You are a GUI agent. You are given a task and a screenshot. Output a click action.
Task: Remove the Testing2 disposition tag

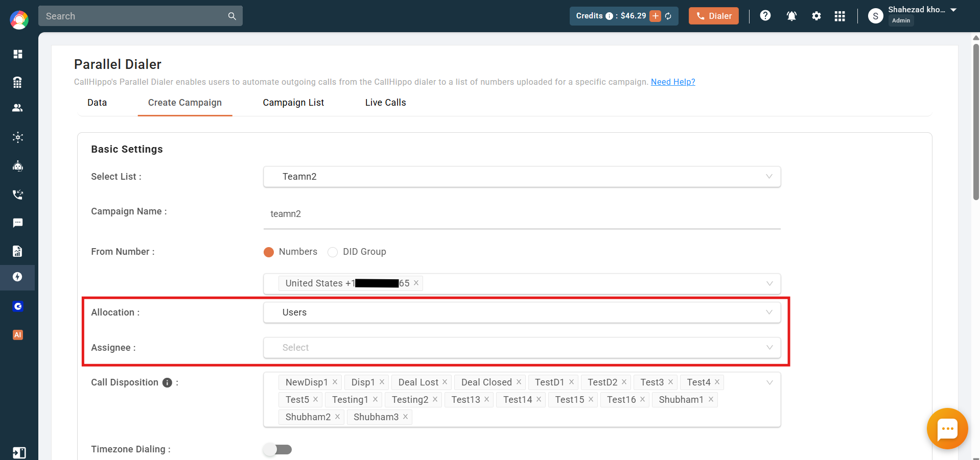(435, 399)
